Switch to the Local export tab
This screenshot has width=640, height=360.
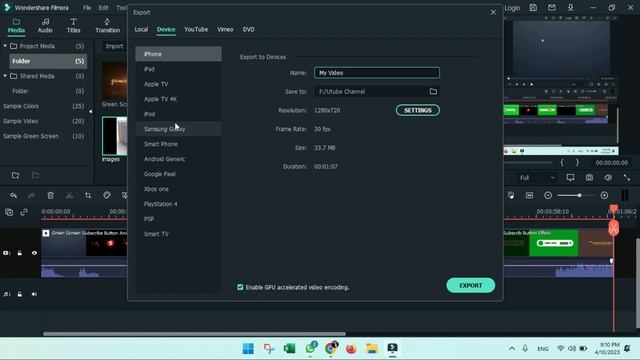[x=141, y=29]
